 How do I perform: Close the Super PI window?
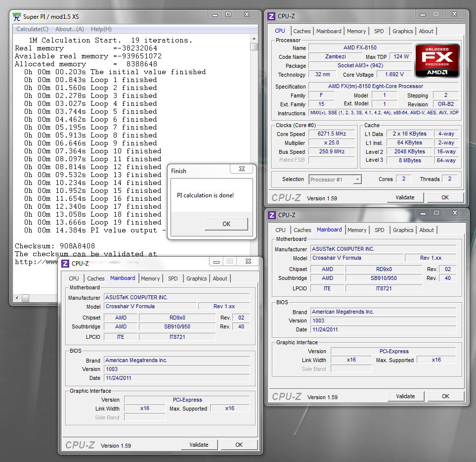point(247,15)
